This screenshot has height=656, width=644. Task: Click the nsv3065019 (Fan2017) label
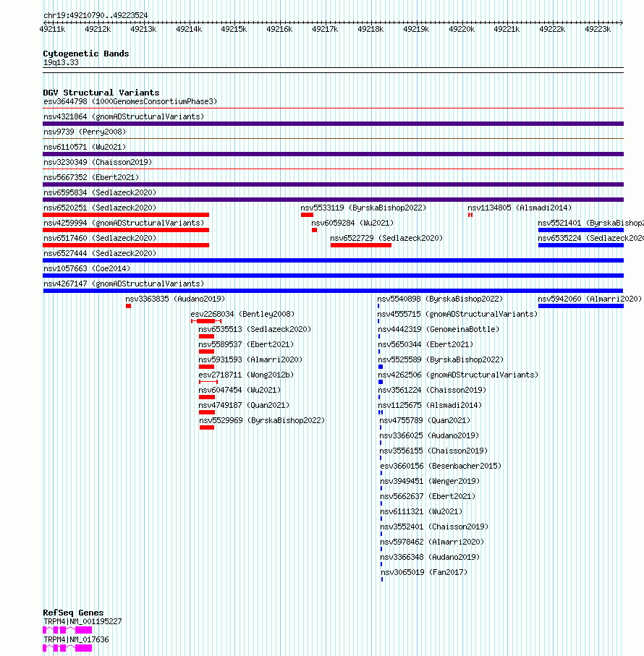coord(424,572)
